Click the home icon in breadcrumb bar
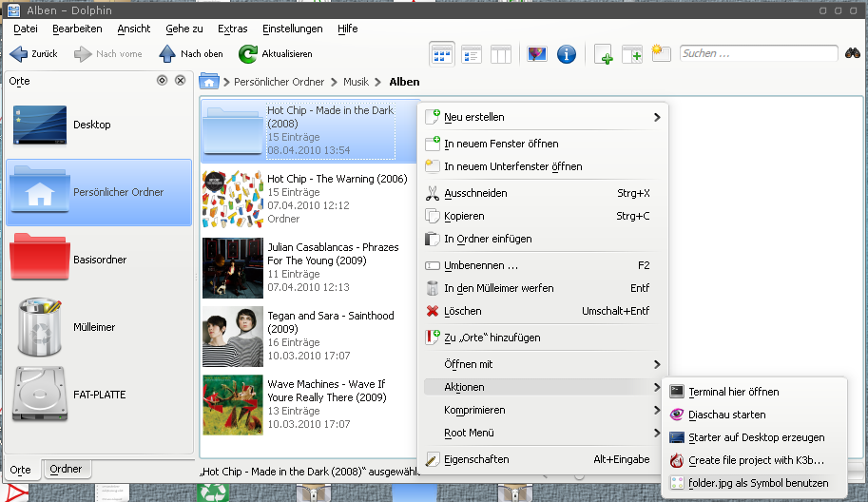This screenshot has height=502, width=868. coord(209,82)
